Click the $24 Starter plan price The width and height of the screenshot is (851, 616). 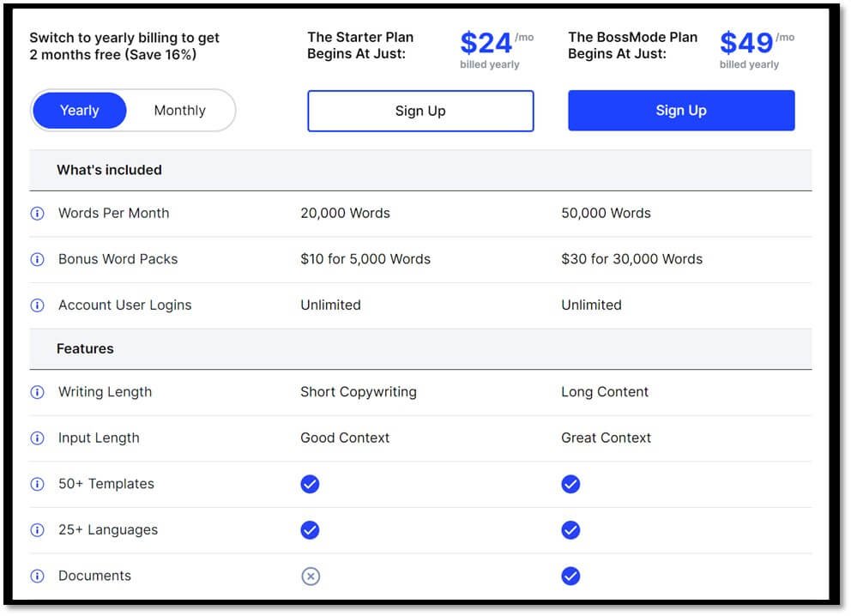[486, 43]
